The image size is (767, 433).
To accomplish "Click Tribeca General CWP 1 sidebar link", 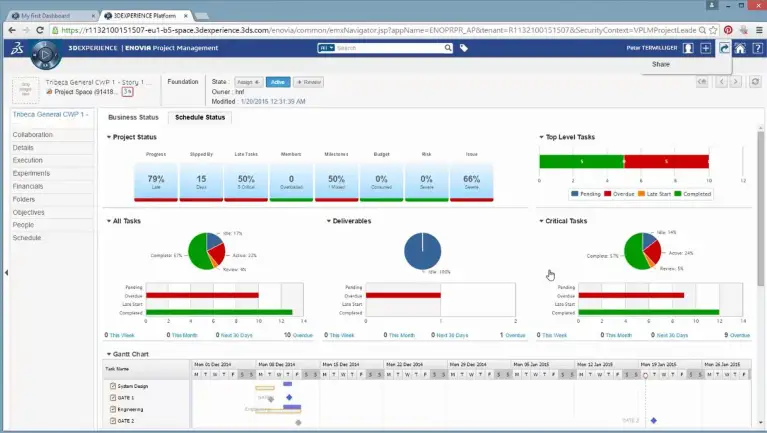I will tap(50, 114).
